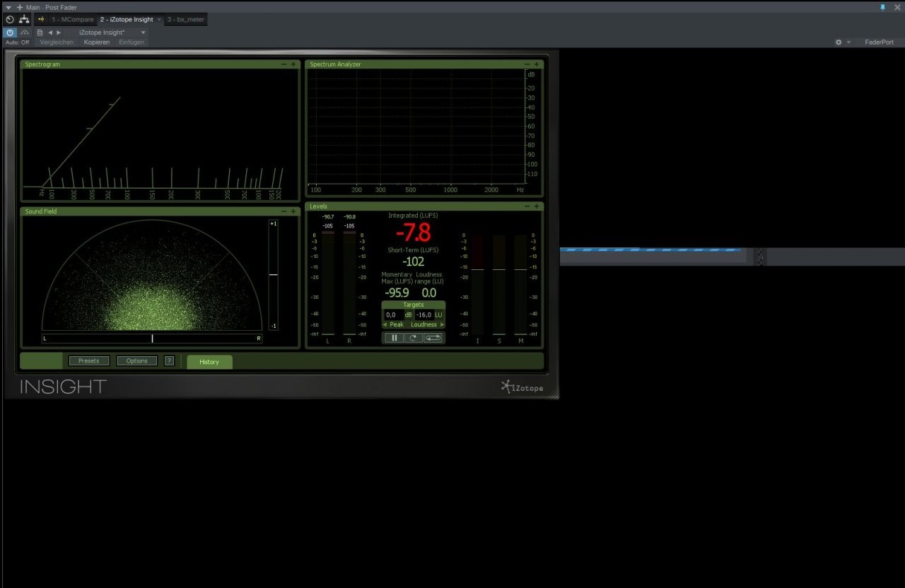Click the Integrated -7.8 LUFS readout
Viewport: 905px width, 588px height.
coord(413,233)
